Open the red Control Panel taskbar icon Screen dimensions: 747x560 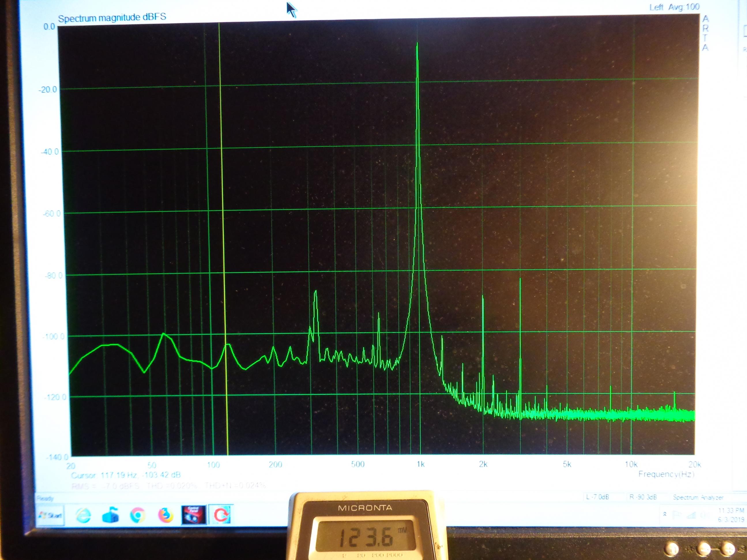point(193,515)
